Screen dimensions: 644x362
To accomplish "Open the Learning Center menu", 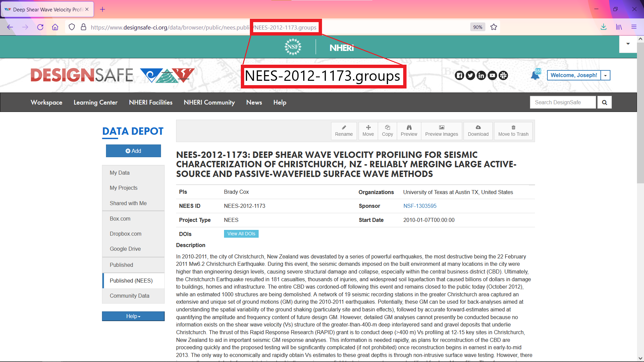I will click(x=96, y=103).
